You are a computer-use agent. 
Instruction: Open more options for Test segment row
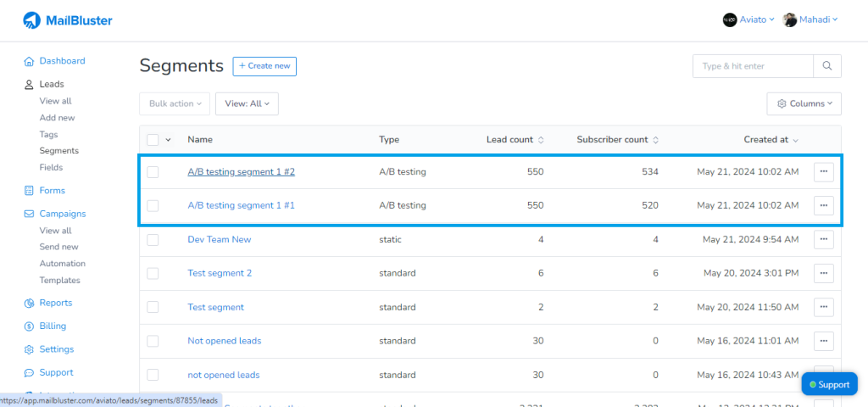point(824,307)
